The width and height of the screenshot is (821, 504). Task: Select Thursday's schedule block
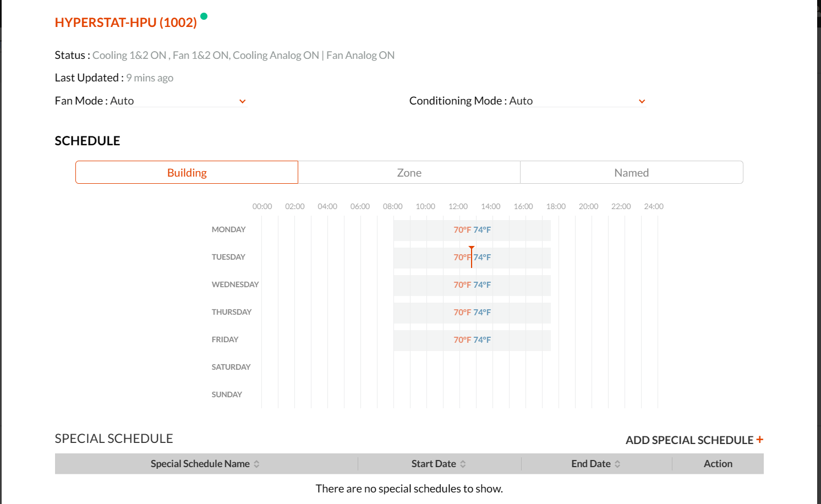coord(472,313)
